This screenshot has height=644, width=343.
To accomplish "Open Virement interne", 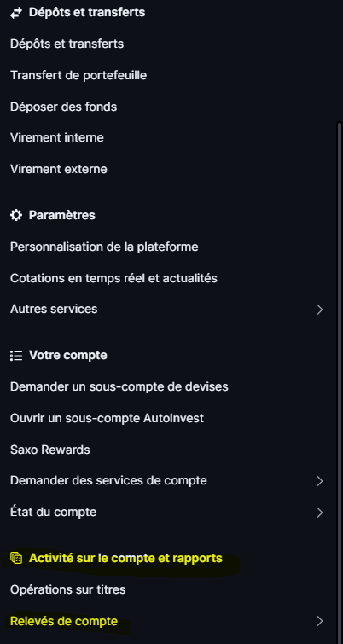I will coord(57,137).
